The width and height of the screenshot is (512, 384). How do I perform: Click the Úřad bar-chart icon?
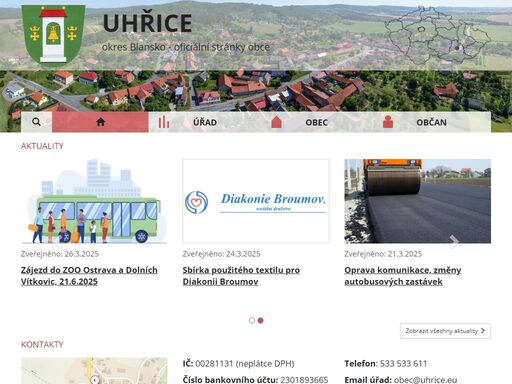[164, 122]
